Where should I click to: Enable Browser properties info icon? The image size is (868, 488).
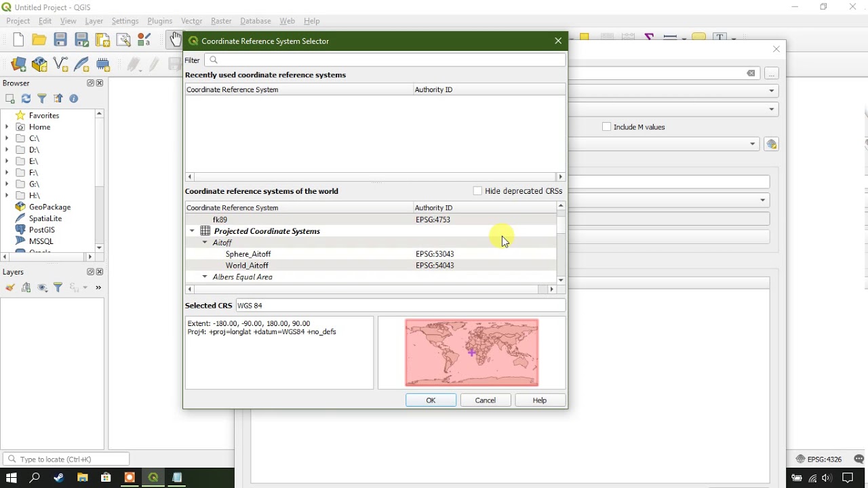coord(74,99)
